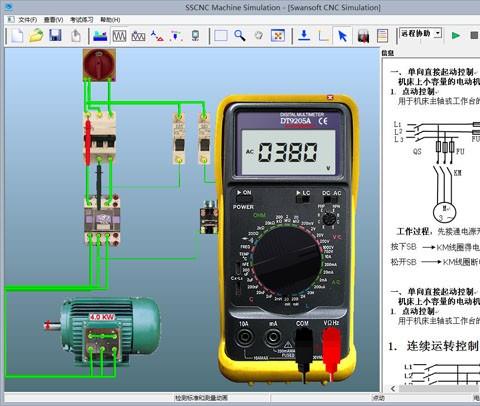Click the triangular waveform icon with dots
The image size is (480, 406).
click(x=138, y=36)
